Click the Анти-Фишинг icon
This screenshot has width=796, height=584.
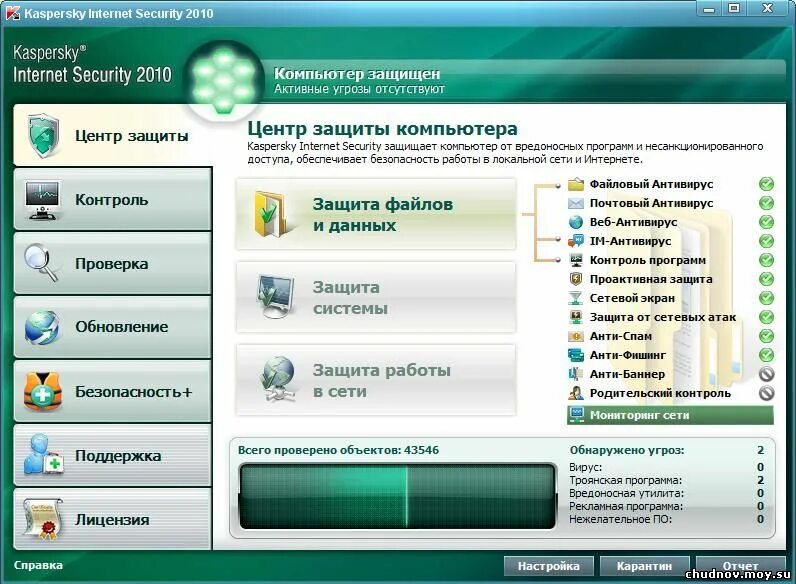point(576,355)
